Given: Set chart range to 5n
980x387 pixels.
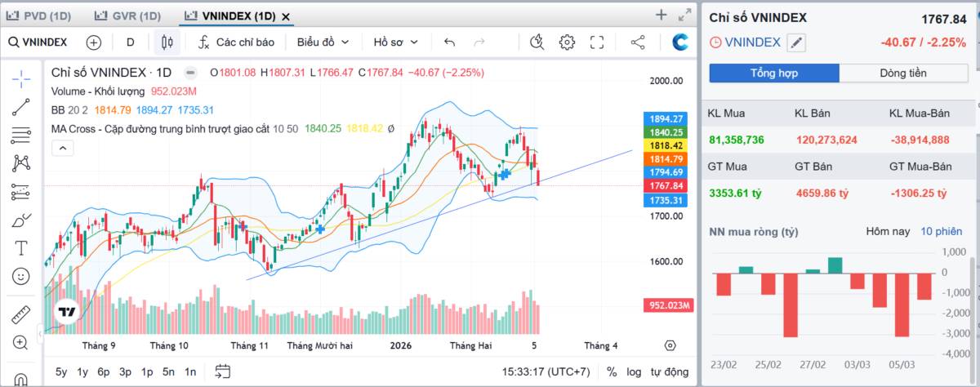Looking at the screenshot, I should click(x=168, y=371).
